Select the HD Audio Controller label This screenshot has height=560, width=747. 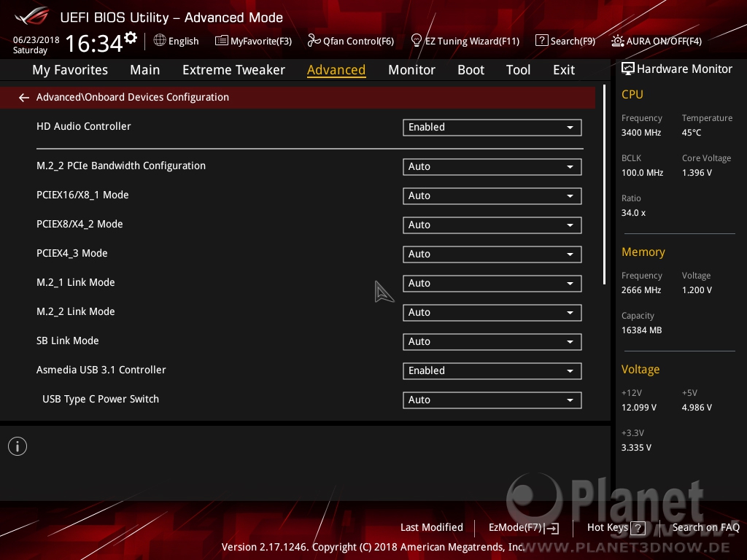click(x=83, y=127)
